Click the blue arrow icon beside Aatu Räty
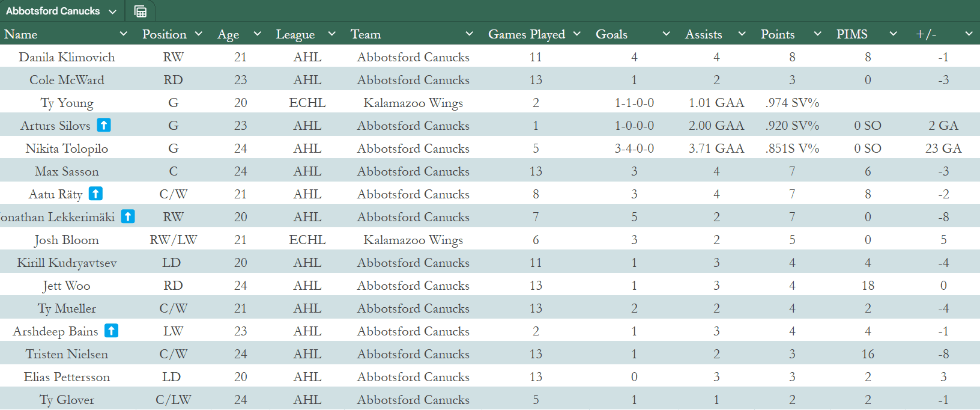This screenshot has height=410, width=980. pyautogui.click(x=95, y=194)
